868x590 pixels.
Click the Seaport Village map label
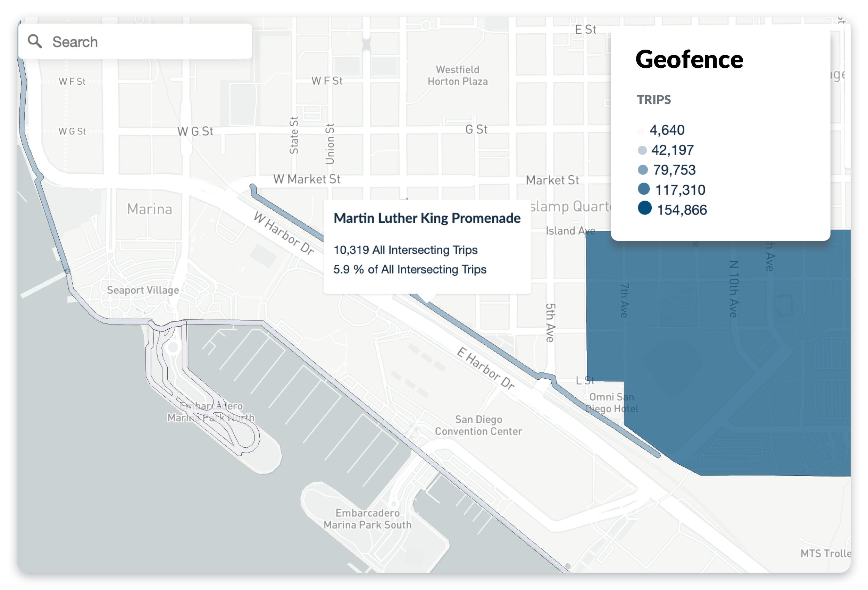pyautogui.click(x=143, y=290)
